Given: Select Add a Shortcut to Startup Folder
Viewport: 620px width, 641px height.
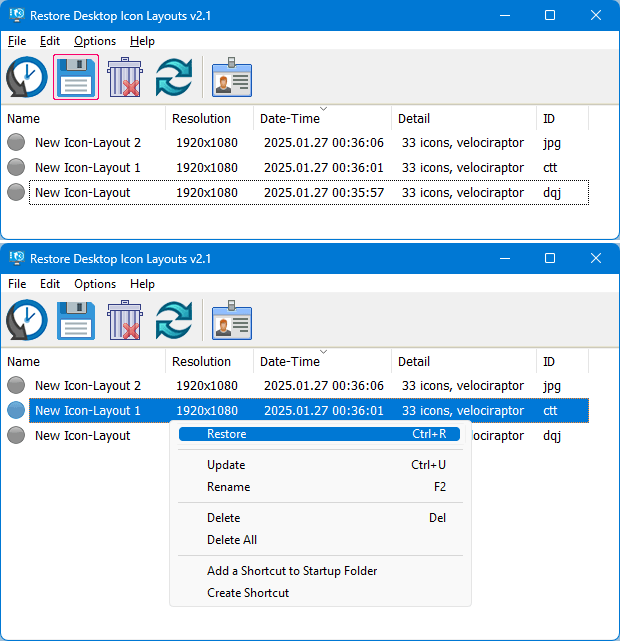Looking at the screenshot, I should click(292, 571).
